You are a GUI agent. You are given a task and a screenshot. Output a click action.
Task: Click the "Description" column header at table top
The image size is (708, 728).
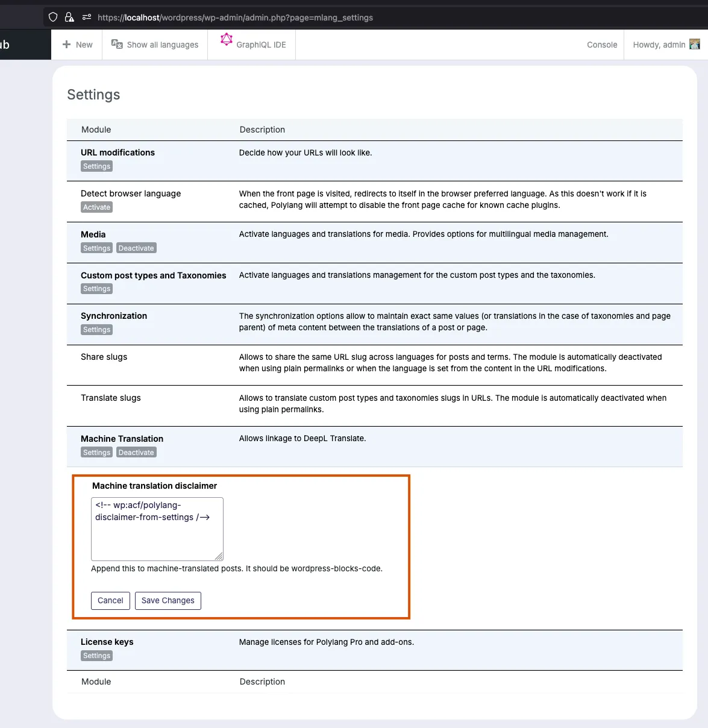point(262,130)
